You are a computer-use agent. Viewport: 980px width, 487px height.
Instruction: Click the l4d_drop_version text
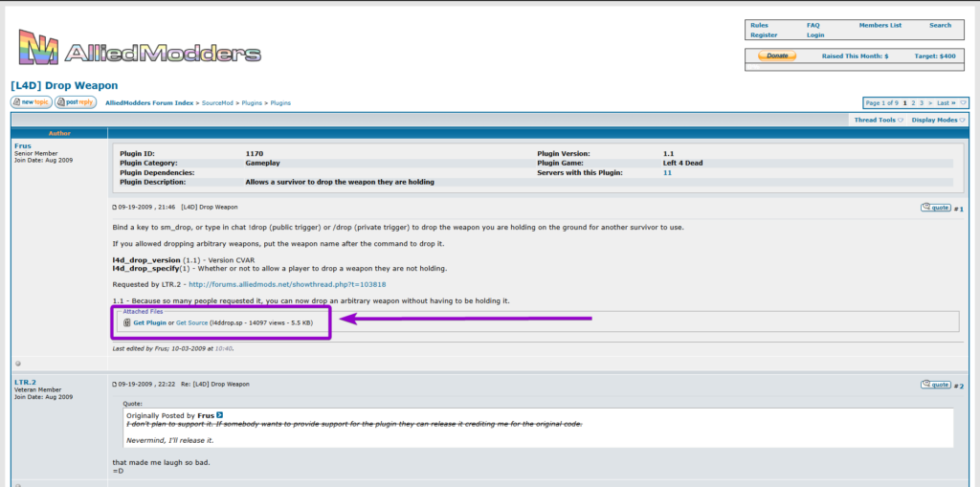coord(146,259)
